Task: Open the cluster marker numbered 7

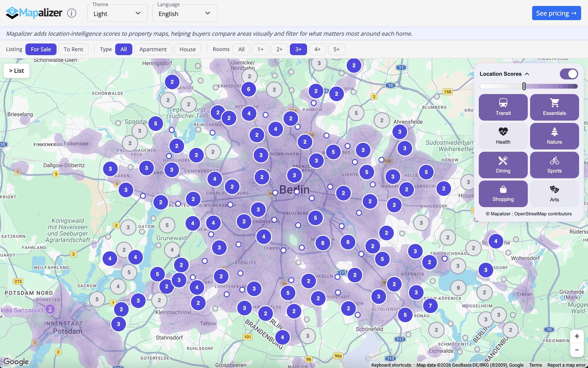Action: (430, 306)
